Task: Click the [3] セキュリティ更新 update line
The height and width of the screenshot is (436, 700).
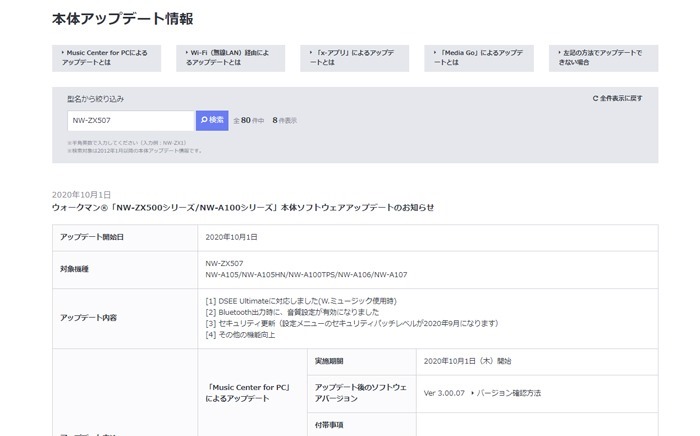Action: 352,324
